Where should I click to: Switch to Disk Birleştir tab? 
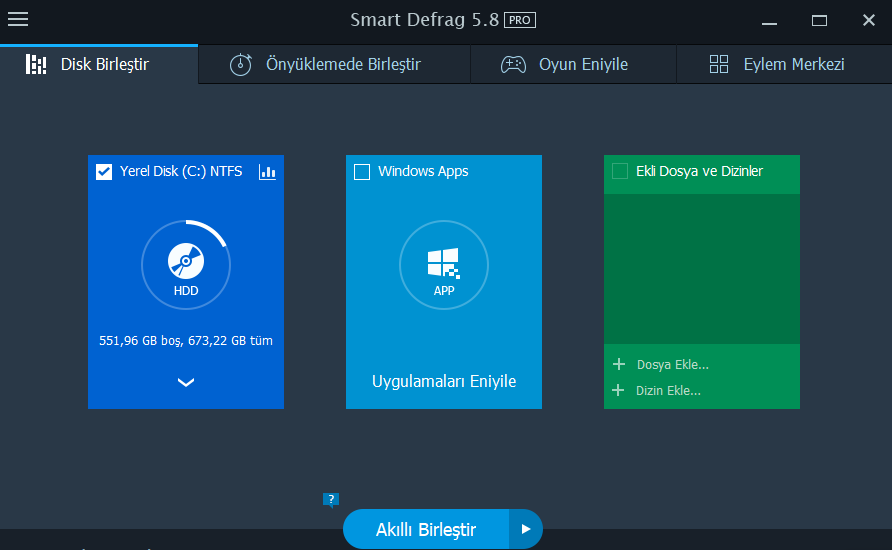tap(99, 64)
